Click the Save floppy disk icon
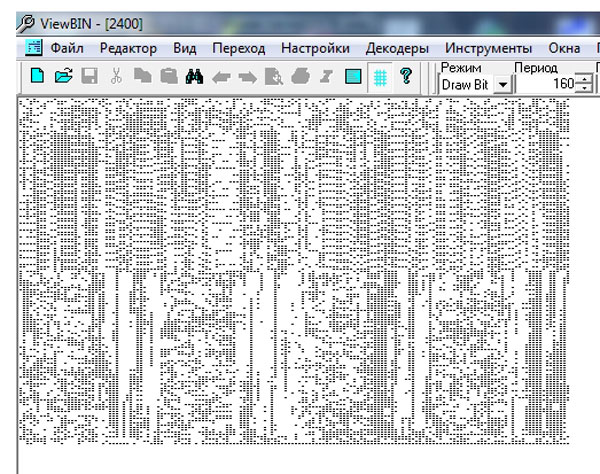Image resolution: width=600 pixels, height=474 pixels. pos(89,76)
